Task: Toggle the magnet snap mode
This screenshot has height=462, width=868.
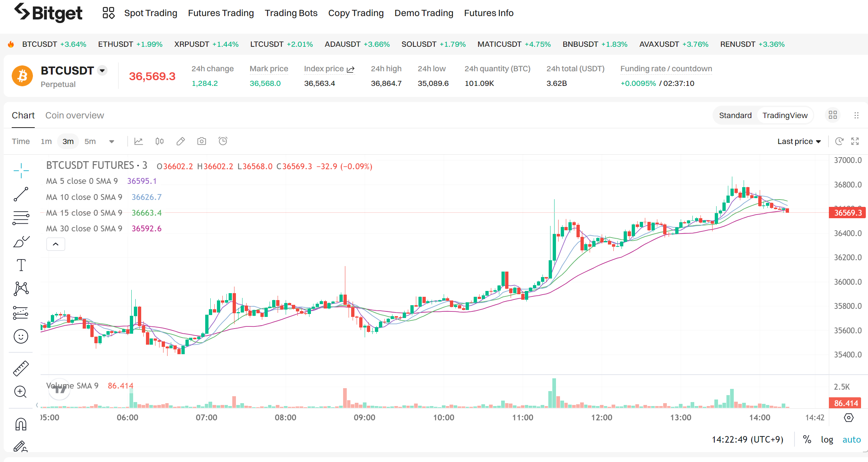Action: [21, 424]
